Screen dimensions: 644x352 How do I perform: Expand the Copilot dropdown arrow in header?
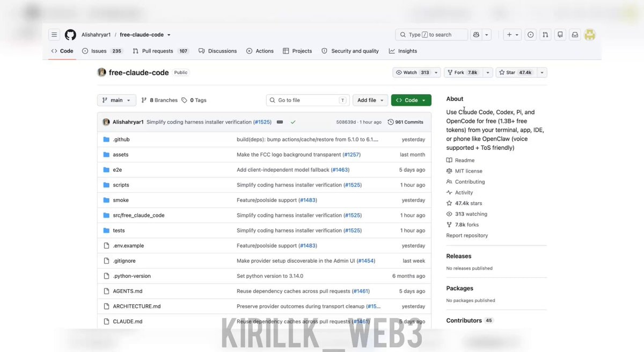[487, 35]
